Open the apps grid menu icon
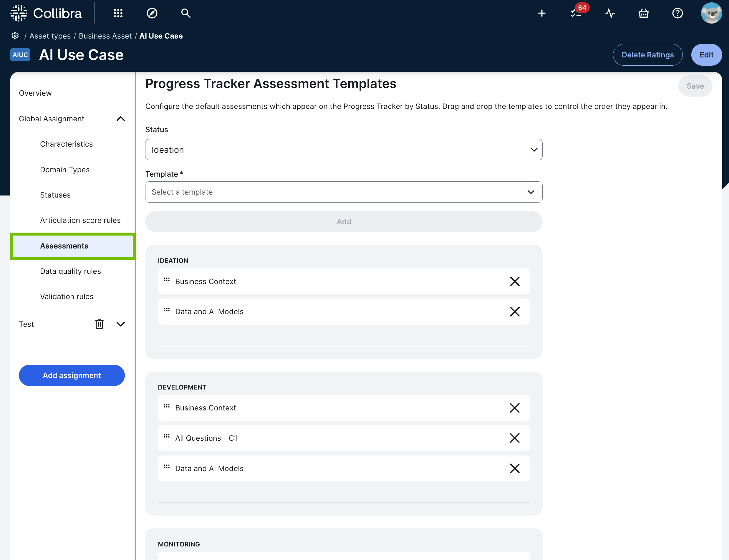Image resolution: width=729 pixels, height=560 pixels. (118, 13)
